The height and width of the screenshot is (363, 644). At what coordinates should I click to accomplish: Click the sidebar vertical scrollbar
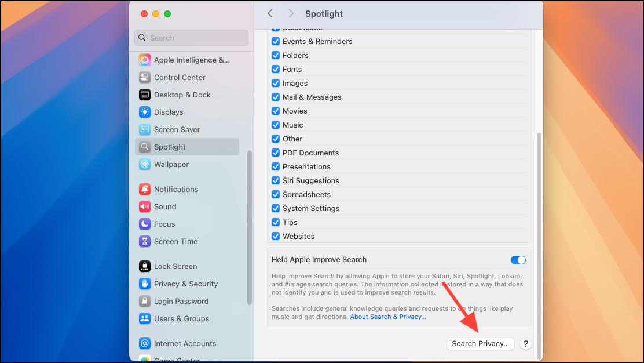coord(249,228)
